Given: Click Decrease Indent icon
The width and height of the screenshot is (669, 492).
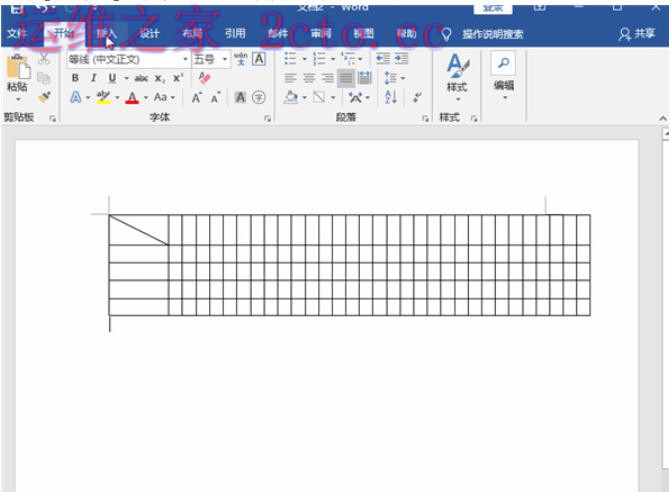Looking at the screenshot, I should [x=383, y=58].
